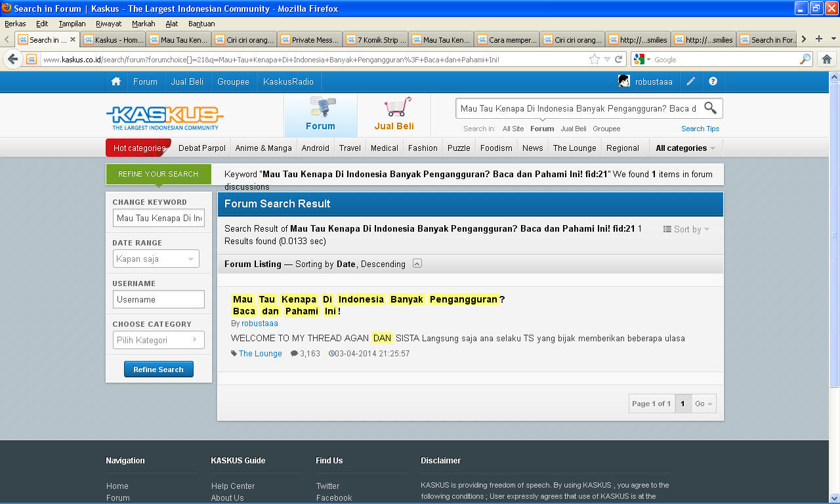Select the All Site search scope
Image resolution: width=840 pixels, height=504 pixels.
pyautogui.click(x=513, y=129)
